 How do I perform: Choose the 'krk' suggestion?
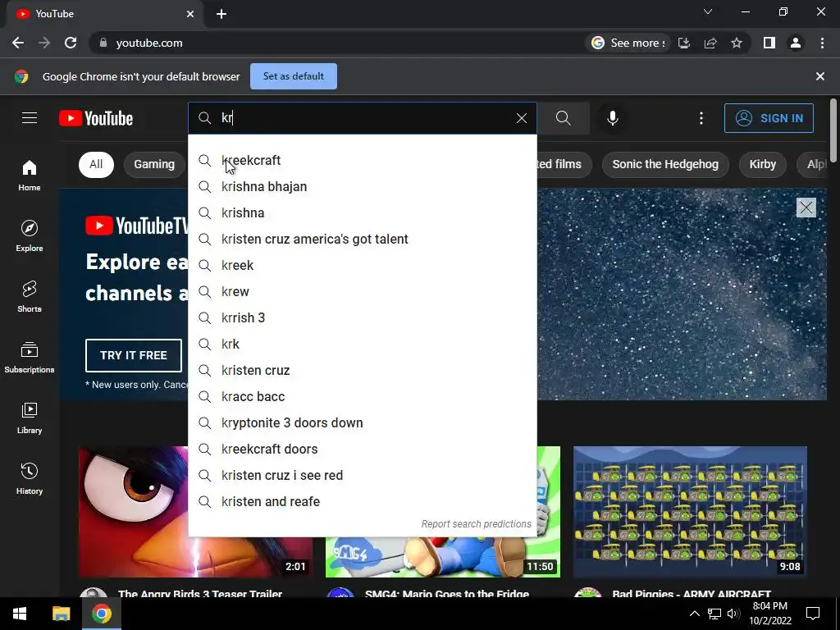pos(363,344)
